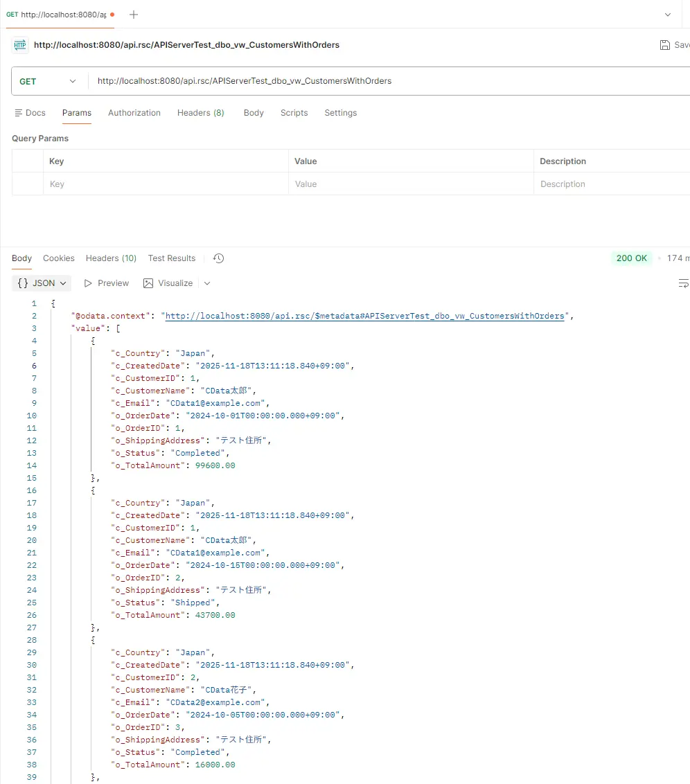Open the tab list chevron at top right
The width and height of the screenshot is (690, 784).
[x=668, y=15]
